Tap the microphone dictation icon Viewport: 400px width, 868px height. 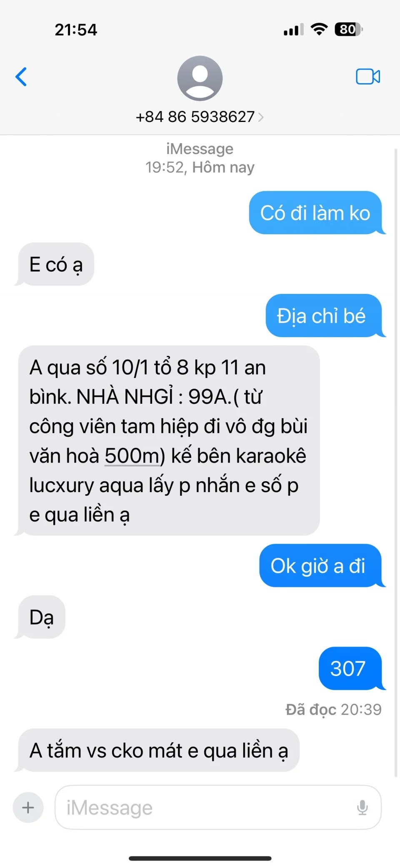pos(362,808)
